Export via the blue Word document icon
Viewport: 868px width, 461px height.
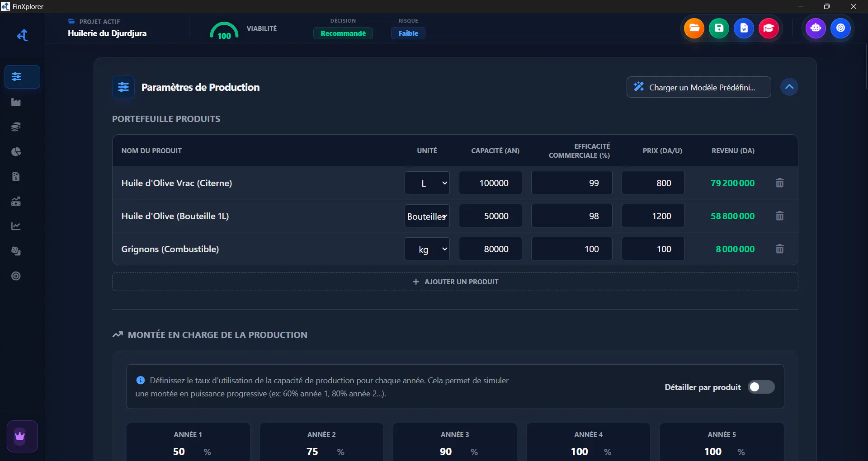(744, 28)
